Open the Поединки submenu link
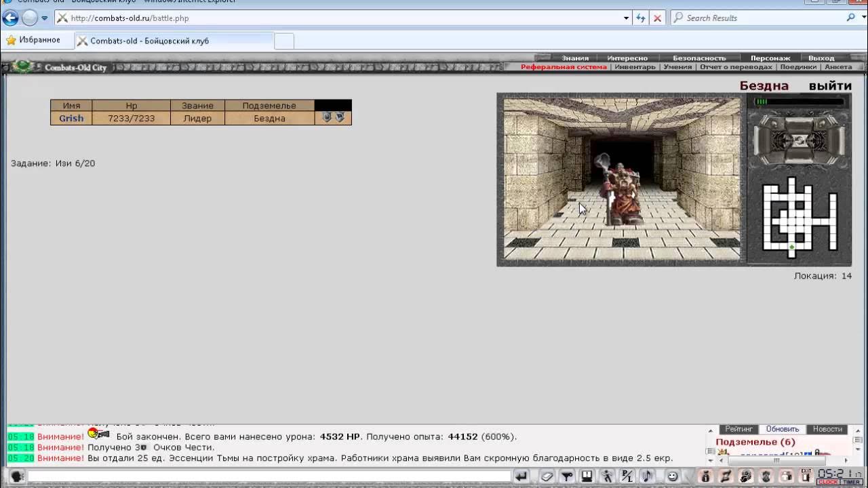868x488 pixels. click(798, 67)
